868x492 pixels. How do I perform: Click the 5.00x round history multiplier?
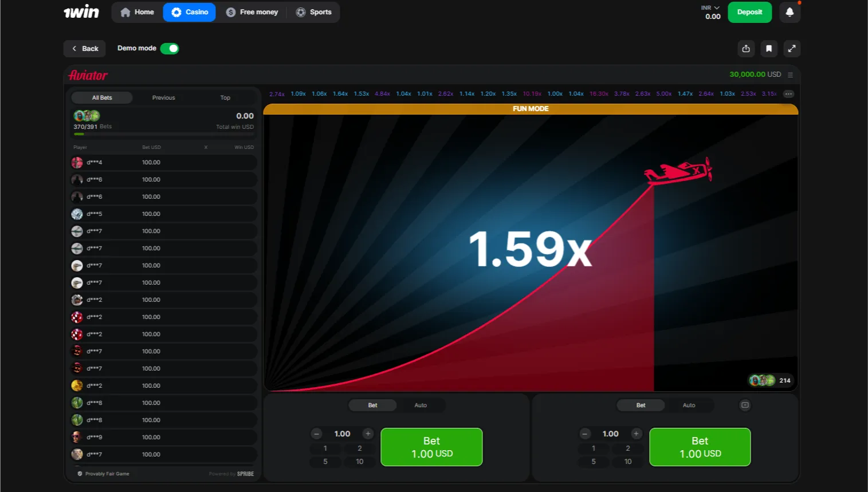click(663, 94)
